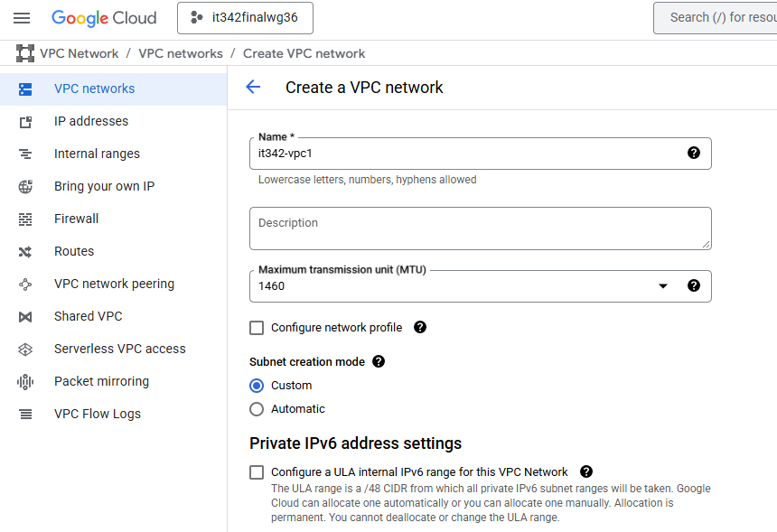Click the back arrow next to Create a VPC network
Viewport: 777px width, 532px height.
point(253,88)
